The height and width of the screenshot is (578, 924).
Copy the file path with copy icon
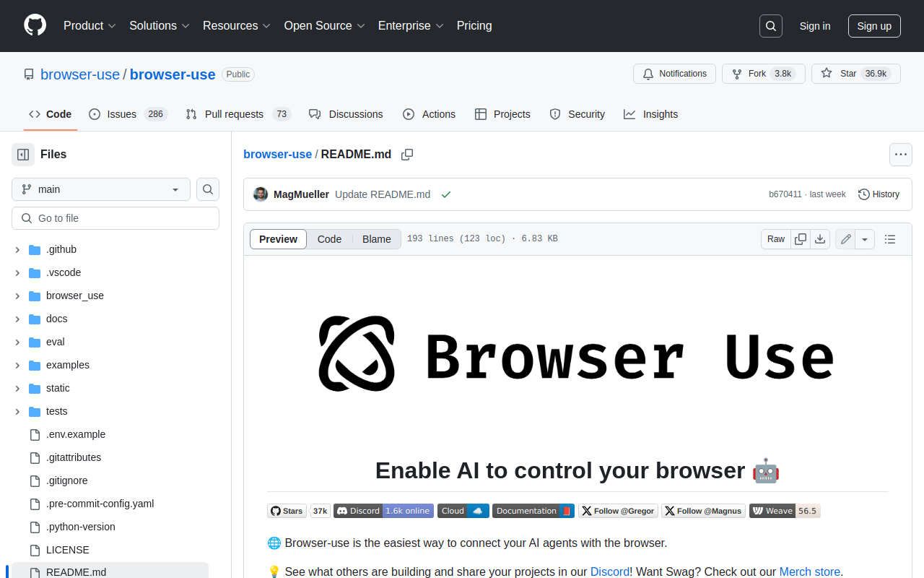[x=407, y=155]
